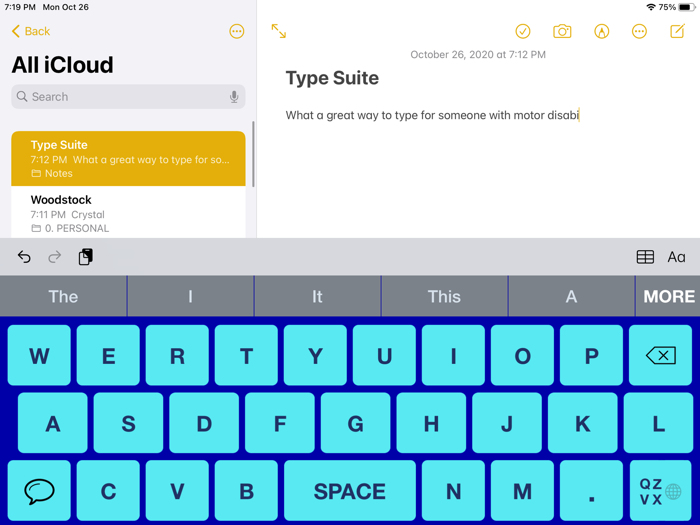Image resolution: width=700 pixels, height=525 pixels.
Task: Undo the last edit with undo arrow
Action: (24, 257)
